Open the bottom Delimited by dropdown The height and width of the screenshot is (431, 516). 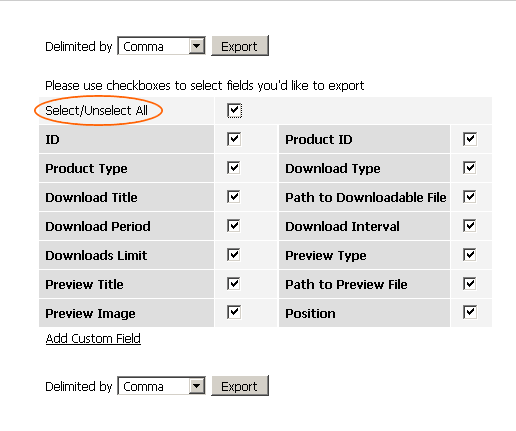click(x=161, y=386)
